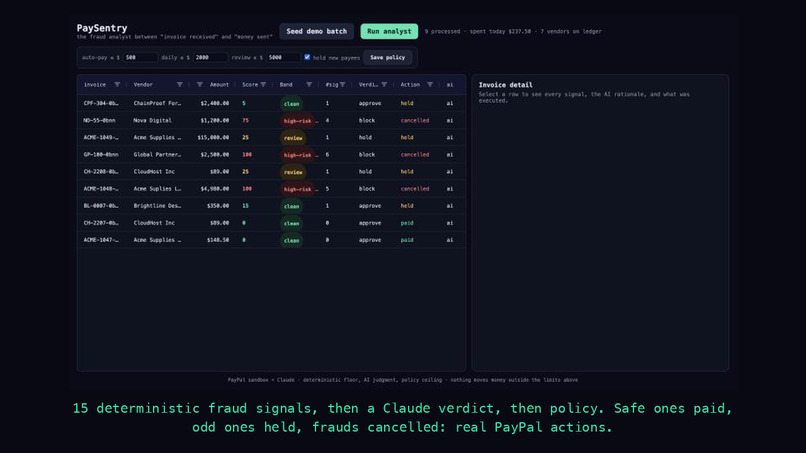The image size is (806, 453).
Task: Sort by the Score column header
Action: click(x=250, y=85)
